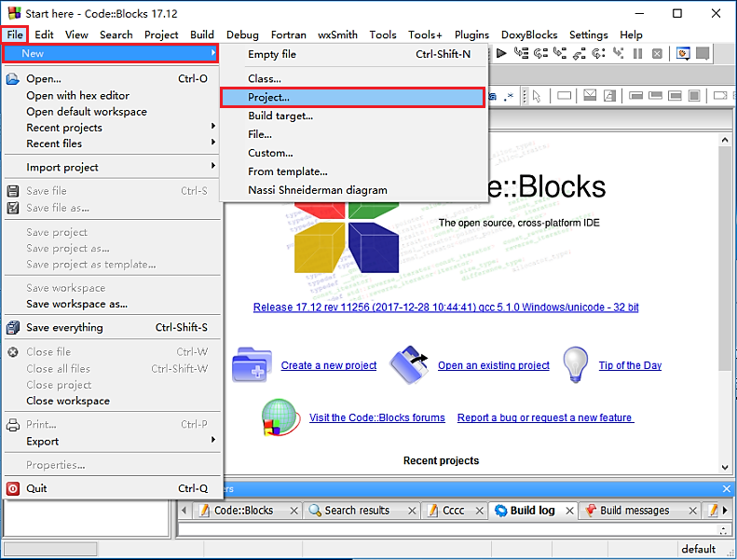This screenshot has height=560, width=737.
Task: Choose Project... from the New submenu
Action: 352,97
